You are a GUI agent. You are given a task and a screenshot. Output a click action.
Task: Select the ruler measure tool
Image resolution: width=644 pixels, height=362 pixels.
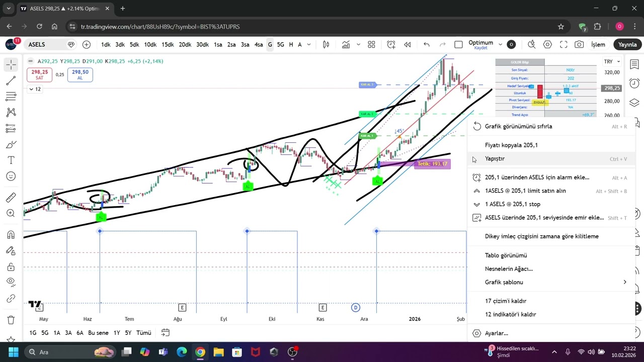[x=11, y=198]
